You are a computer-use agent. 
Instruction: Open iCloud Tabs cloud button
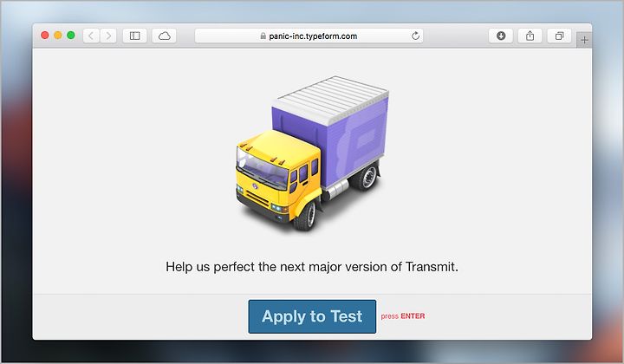(x=165, y=36)
